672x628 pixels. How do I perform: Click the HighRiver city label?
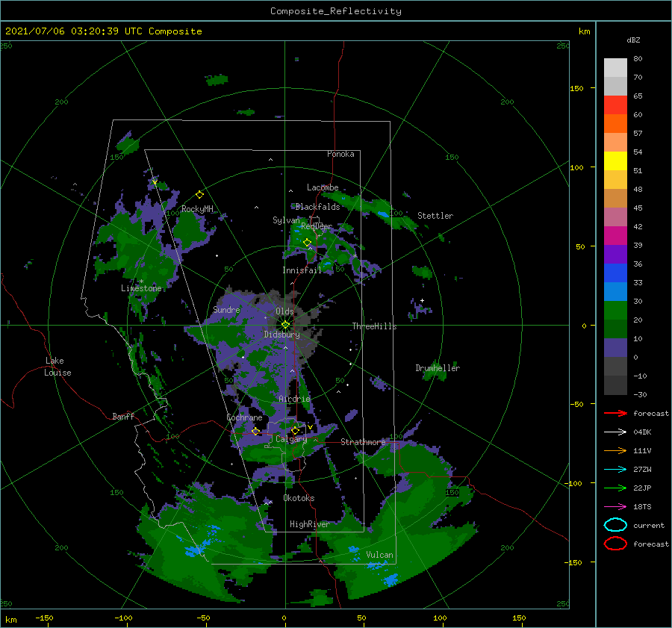click(x=309, y=524)
